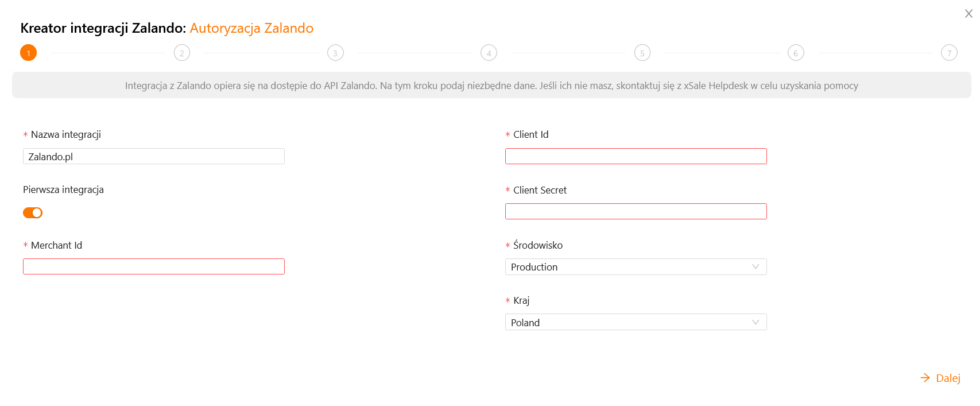Viewport: 980px width, 406px height.
Task: Select step 4 circle in progress bar
Action: pyautogui.click(x=489, y=53)
